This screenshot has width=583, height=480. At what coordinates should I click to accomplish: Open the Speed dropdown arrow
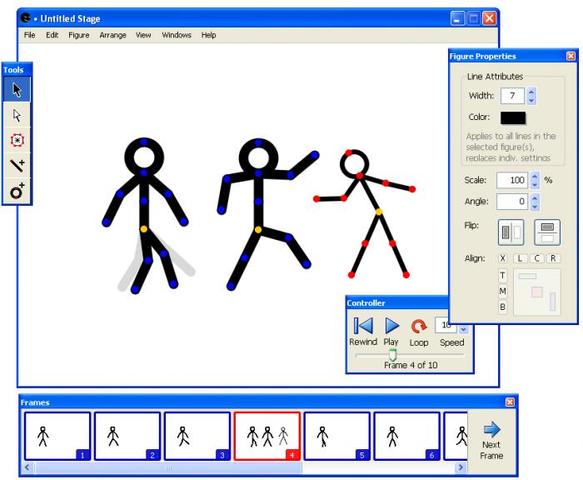pos(463,329)
